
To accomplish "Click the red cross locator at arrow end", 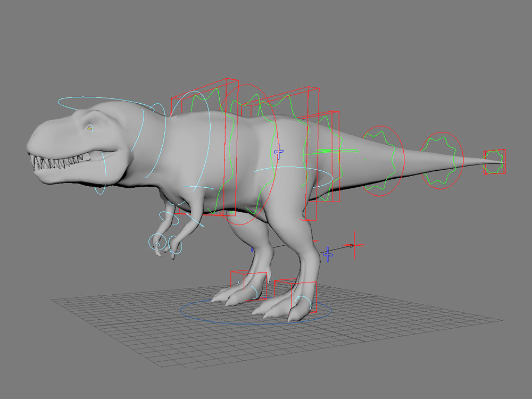I will (x=354, y=245).
